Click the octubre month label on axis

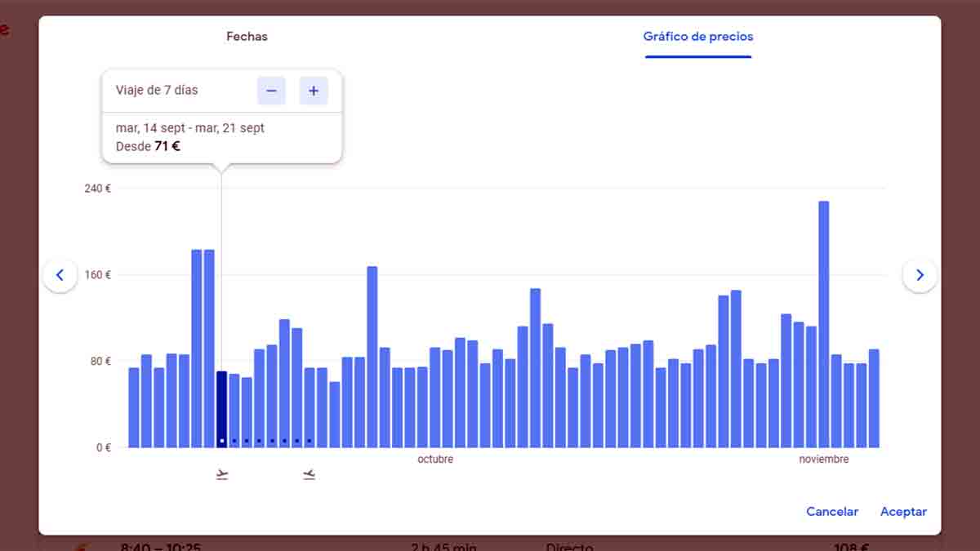[x=435, y=460]
